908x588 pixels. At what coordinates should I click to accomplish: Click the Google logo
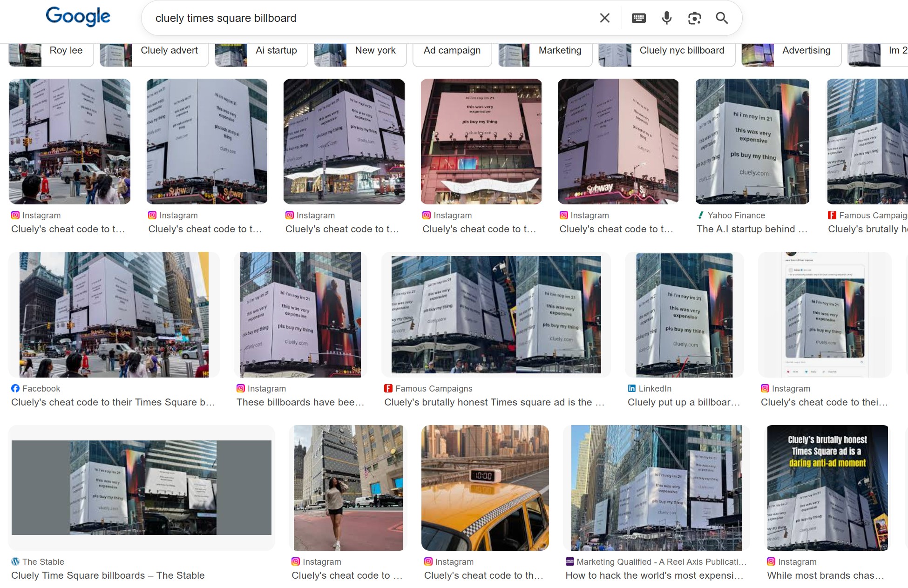coord(78,17)
